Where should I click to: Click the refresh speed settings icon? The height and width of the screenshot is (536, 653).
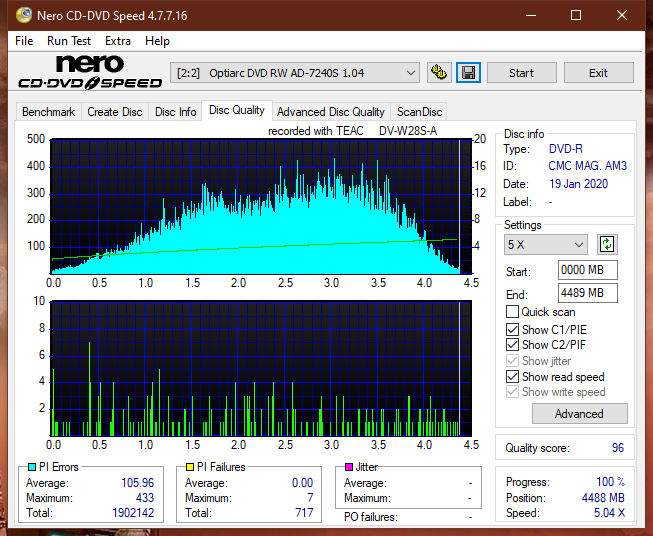coord(607,244)
